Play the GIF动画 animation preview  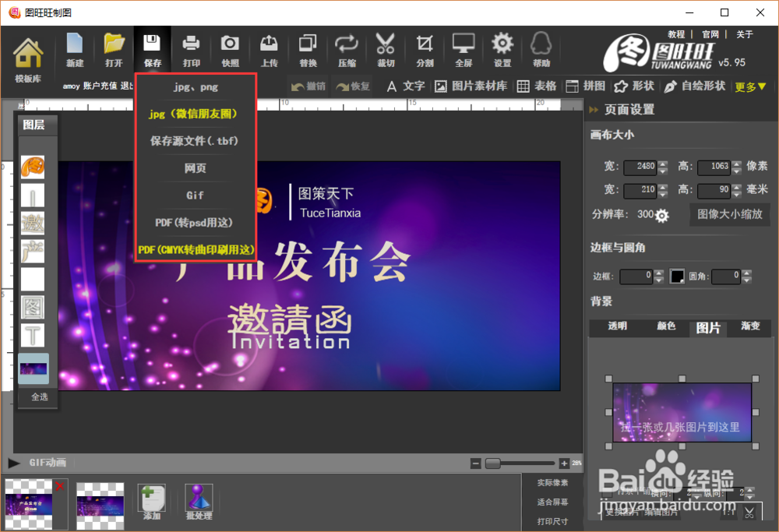(x=13, y=462)
